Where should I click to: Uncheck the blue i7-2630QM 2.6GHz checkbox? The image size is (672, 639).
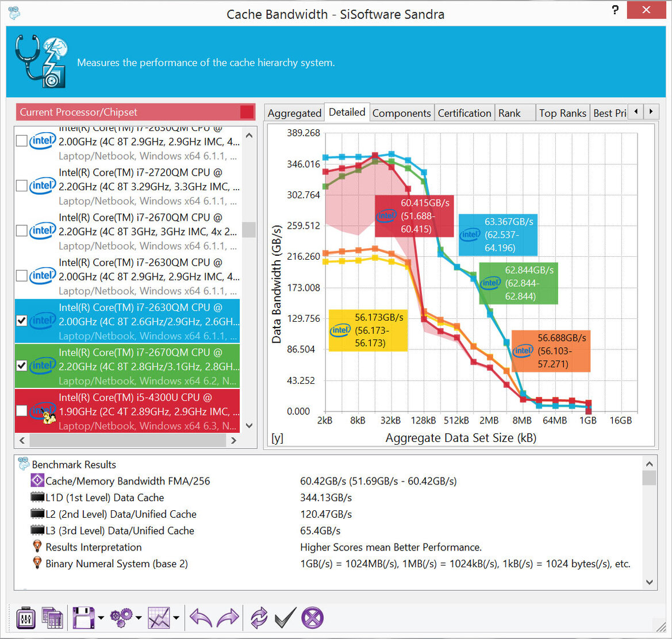click(21, 321)
